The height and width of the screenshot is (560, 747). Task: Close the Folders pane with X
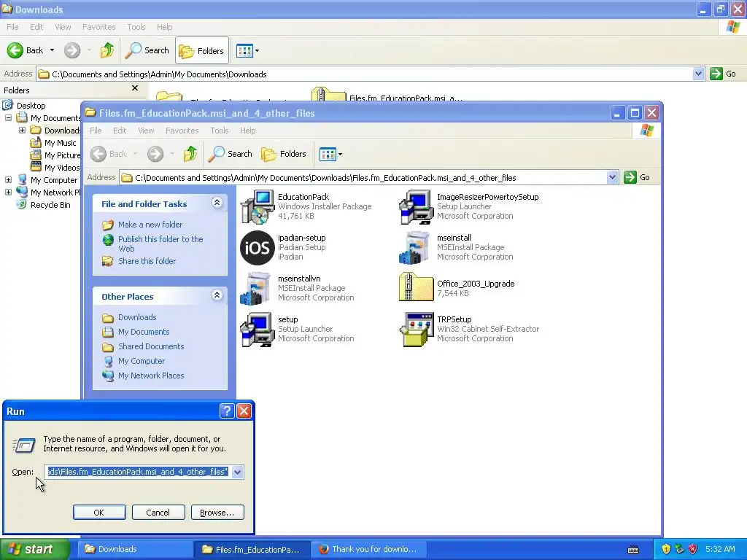click(x=135, y=88)
